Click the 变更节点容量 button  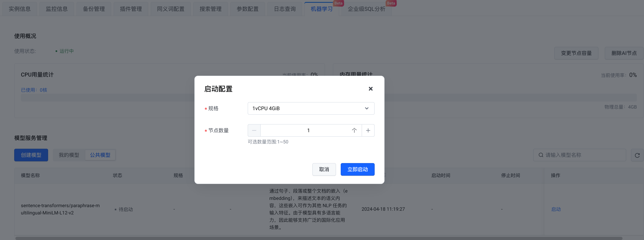[576, 53]
